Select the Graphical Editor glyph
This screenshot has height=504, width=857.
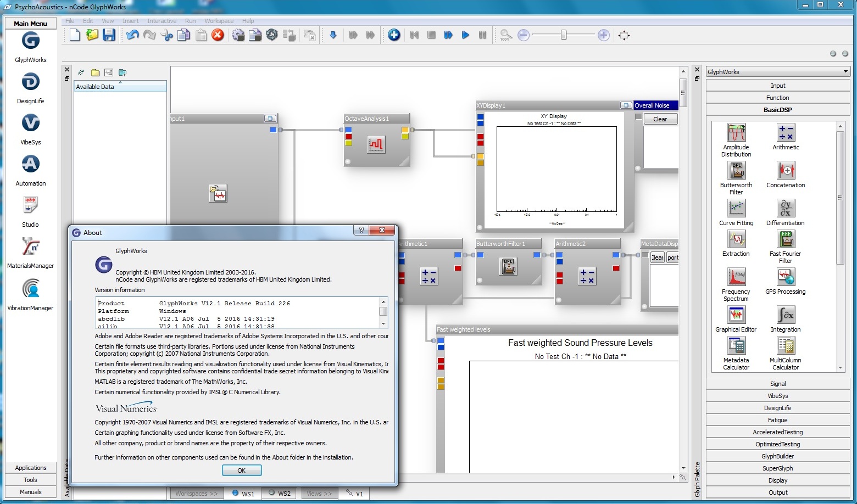[x=736, y=320]
